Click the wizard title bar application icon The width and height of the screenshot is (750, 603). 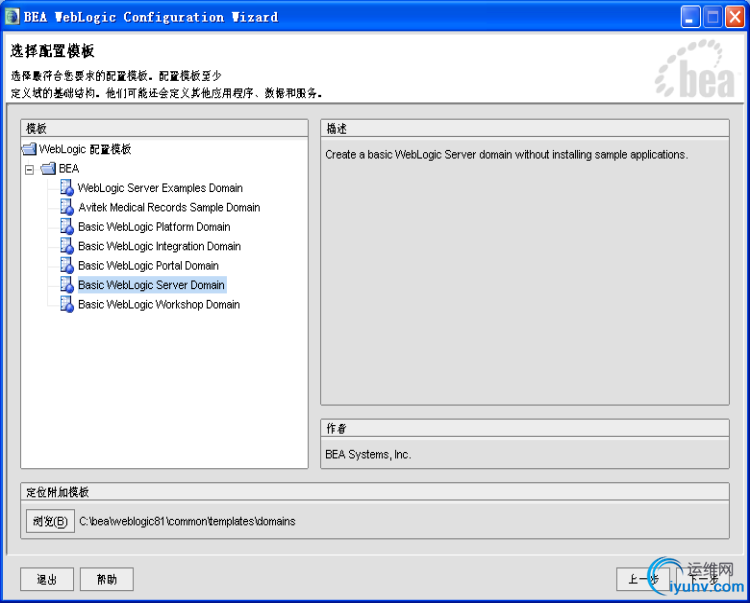[12, 17]
